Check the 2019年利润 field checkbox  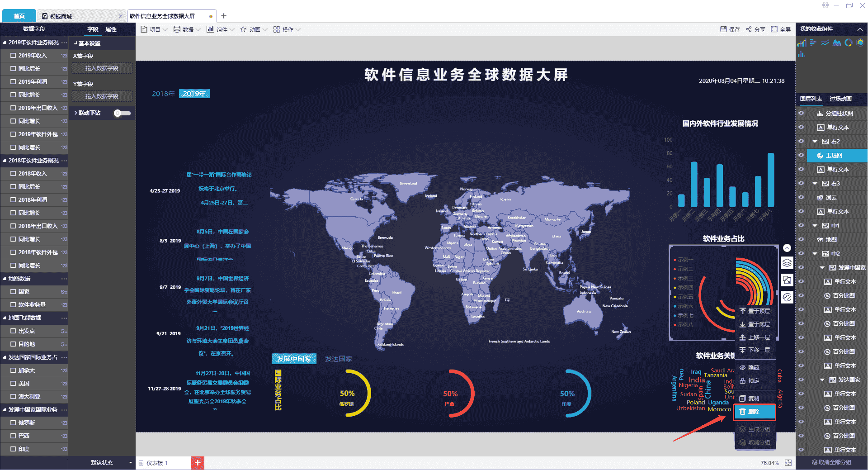[13, 82]
